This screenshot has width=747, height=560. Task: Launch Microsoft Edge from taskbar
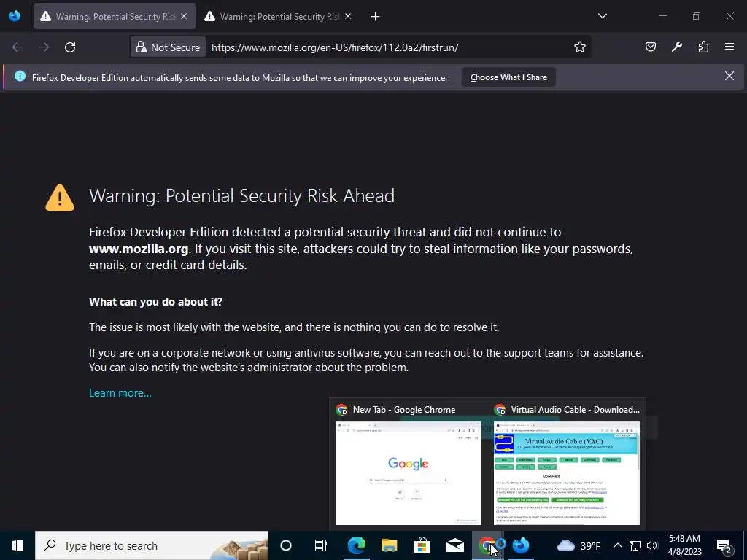click(356, 545)
